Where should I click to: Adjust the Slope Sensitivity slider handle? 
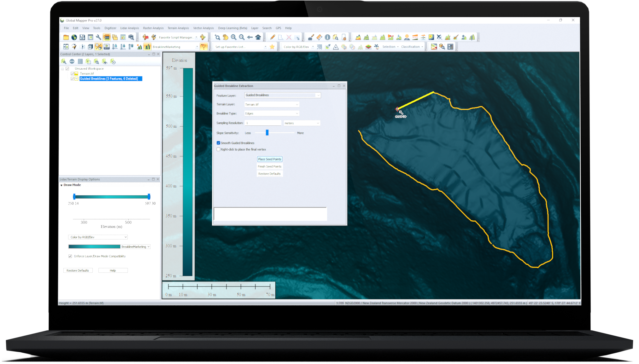click(267, 133)
